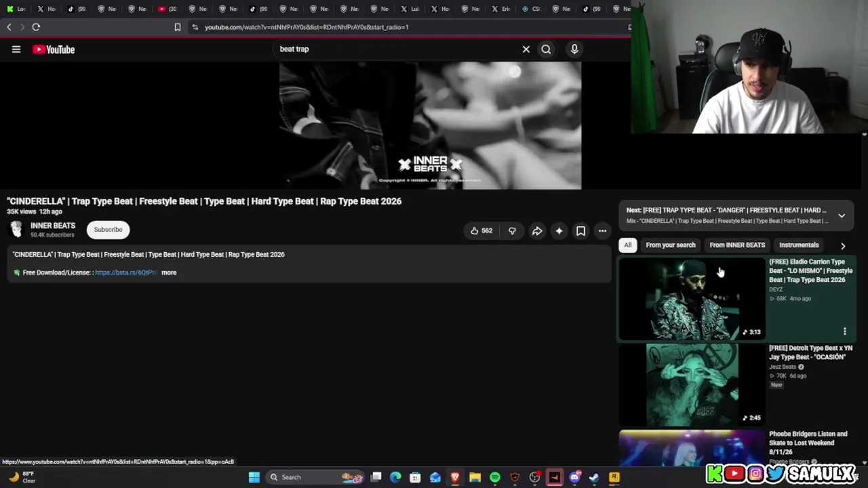The height and width of the screenshot is (488, 868).
Task: Follow the bsta.rs free download link
Action: point(125,272)
